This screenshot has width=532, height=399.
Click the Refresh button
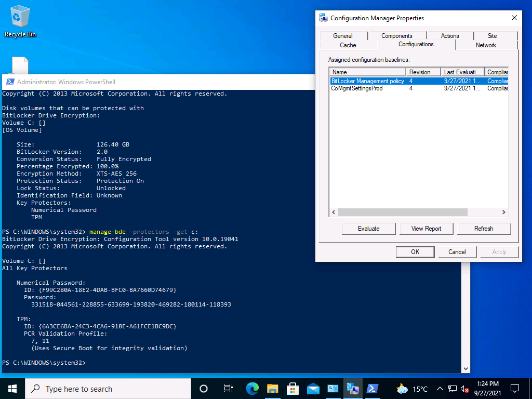[x=484, y=229]
